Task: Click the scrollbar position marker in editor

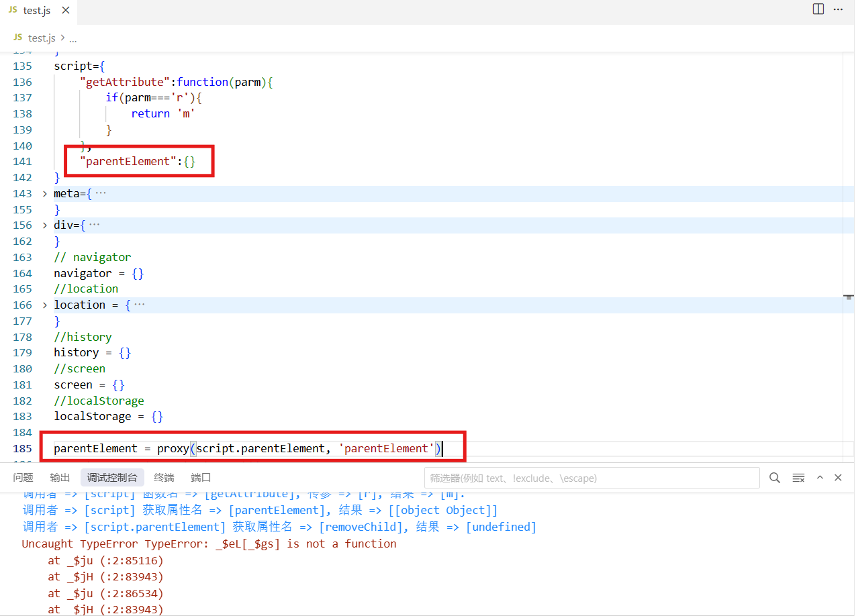Action: click(x=849, y=296)
